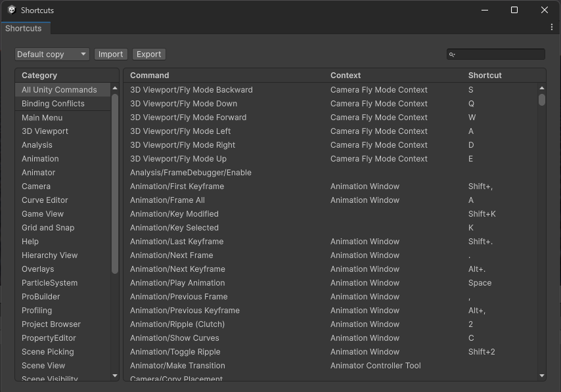Click the command list scrollbar thumb
This screenshot has width=561, height=392.
pos(542,100)
